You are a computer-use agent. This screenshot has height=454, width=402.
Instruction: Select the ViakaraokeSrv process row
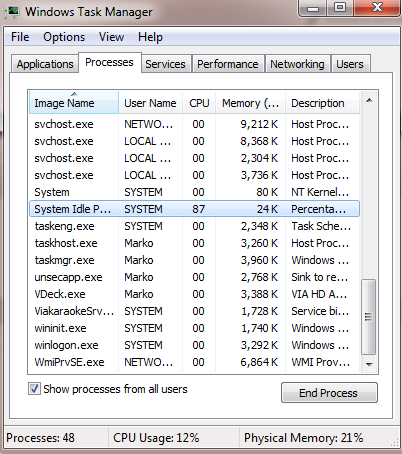point(194,311)
